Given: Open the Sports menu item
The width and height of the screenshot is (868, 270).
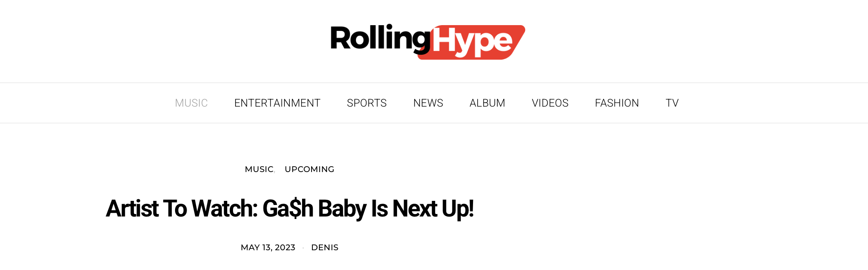Looking at the screenshot, I should (x=367, y=103).
